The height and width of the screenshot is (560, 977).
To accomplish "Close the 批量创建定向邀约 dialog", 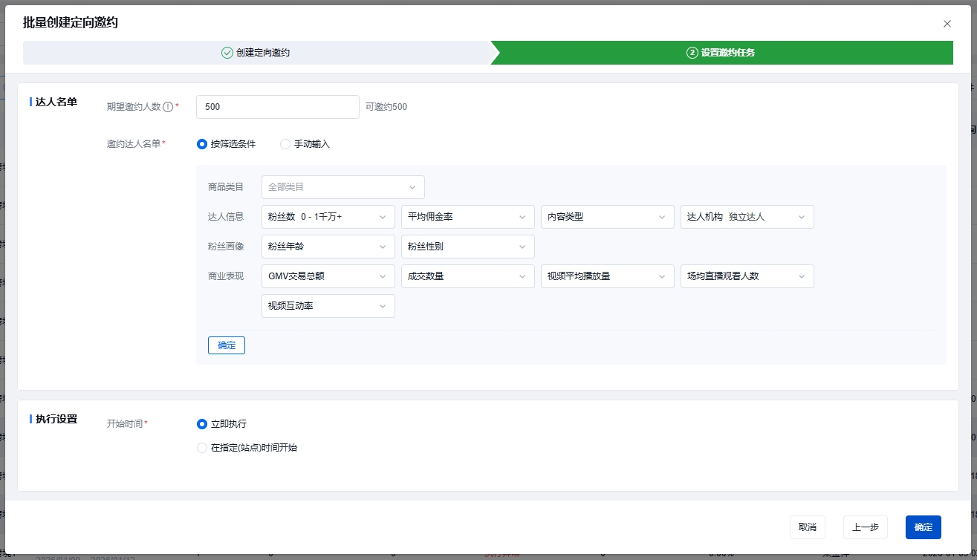I will [x=947, y=24].
